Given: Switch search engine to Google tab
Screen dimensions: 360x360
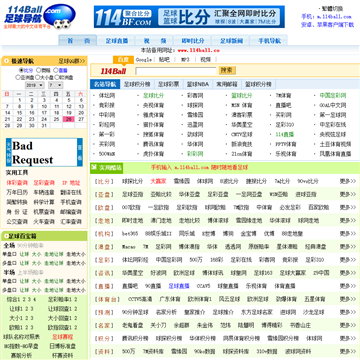Looking at the screenshot, I should [143, 60].
